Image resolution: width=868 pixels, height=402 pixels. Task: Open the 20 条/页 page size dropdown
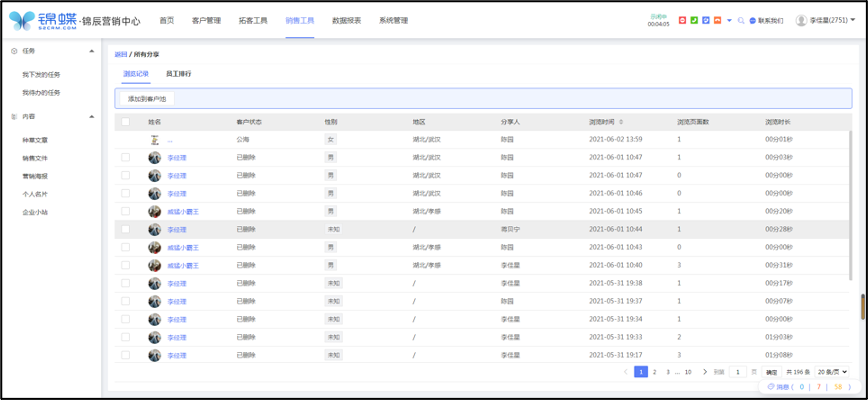[832, 372]
